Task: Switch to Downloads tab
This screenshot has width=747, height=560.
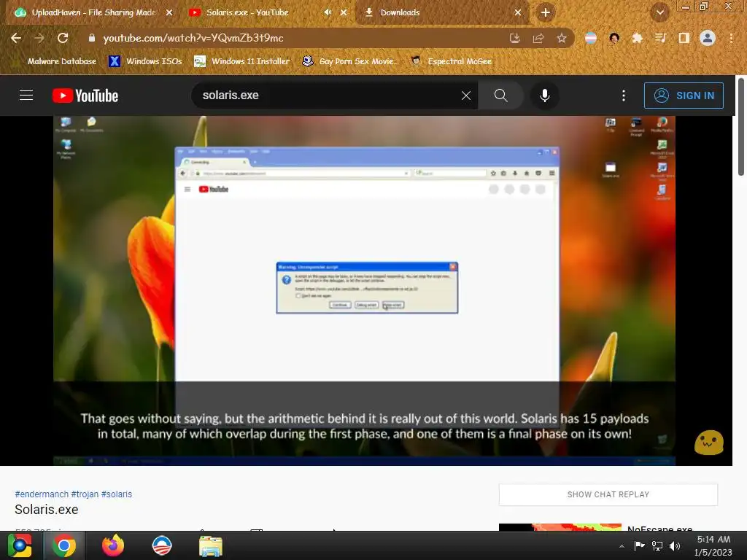Action: [x=443, y=12]
